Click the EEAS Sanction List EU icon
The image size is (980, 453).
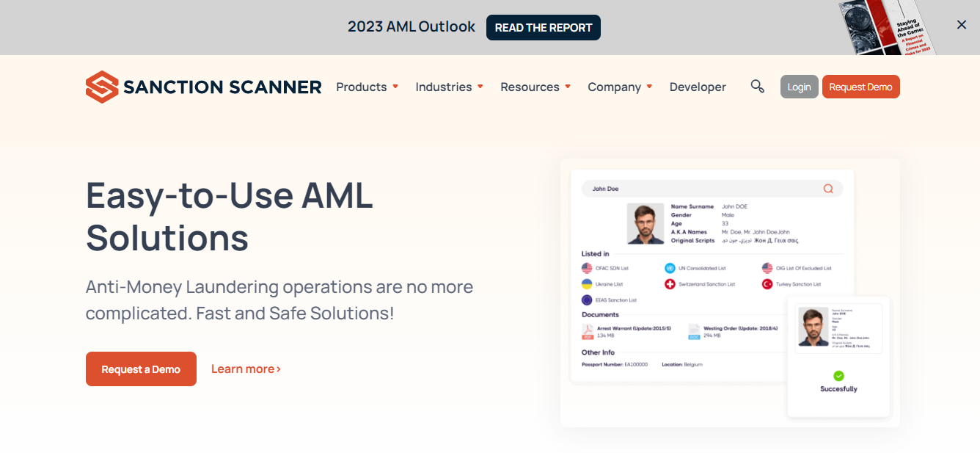pos(587,300)
